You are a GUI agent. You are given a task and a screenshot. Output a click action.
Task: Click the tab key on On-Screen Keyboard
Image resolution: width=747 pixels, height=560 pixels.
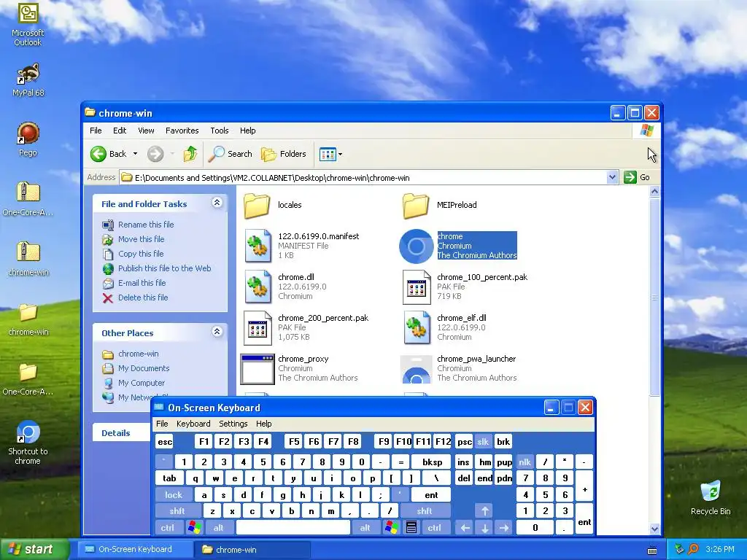click(x=169, y=478)
